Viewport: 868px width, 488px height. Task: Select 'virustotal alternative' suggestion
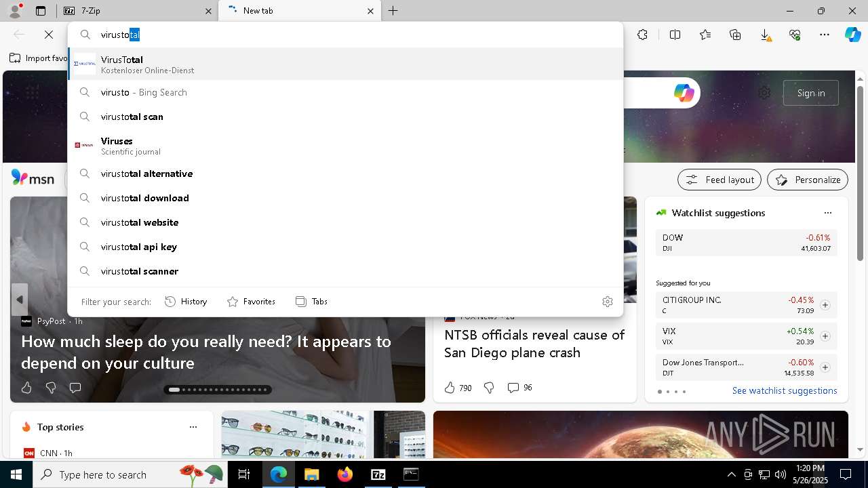345,174
